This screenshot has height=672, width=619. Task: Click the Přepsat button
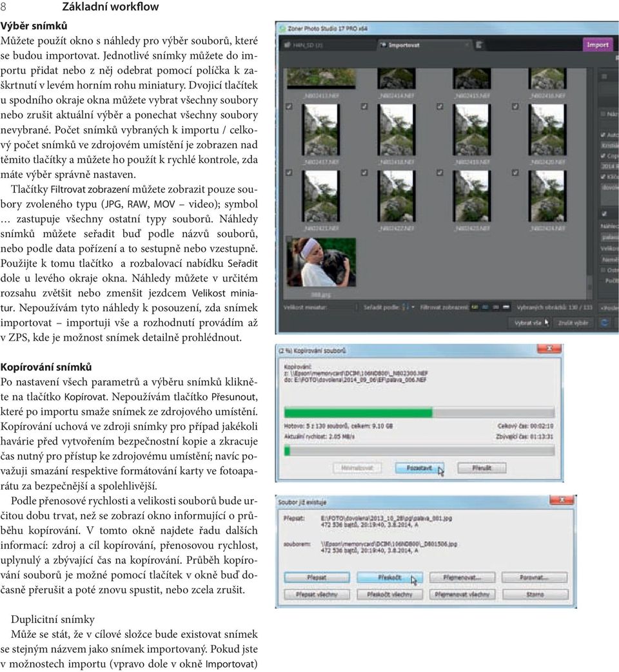pyautogui.click(x=317, y=578)
